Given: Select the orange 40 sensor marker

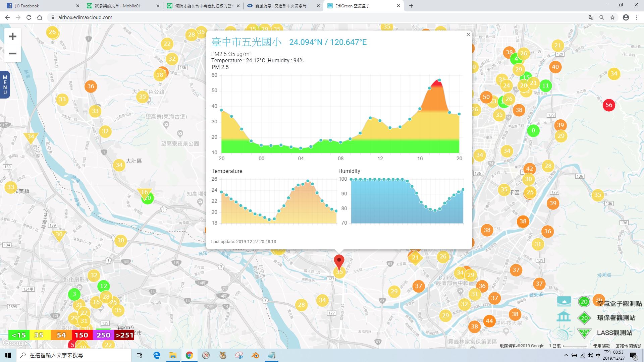Looking at the screenshot, I should (x=555, y=67).
